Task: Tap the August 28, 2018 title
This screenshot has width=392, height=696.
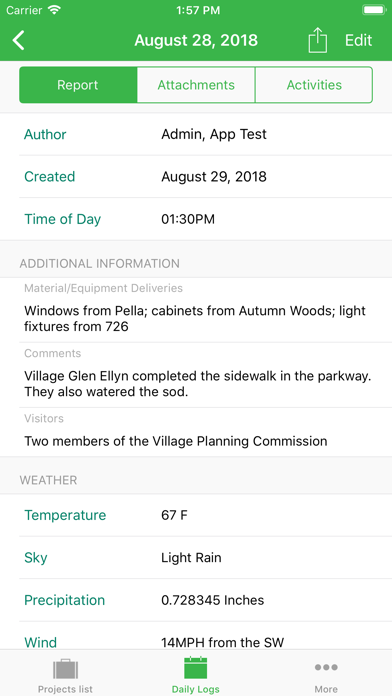Action: [196, 40]
